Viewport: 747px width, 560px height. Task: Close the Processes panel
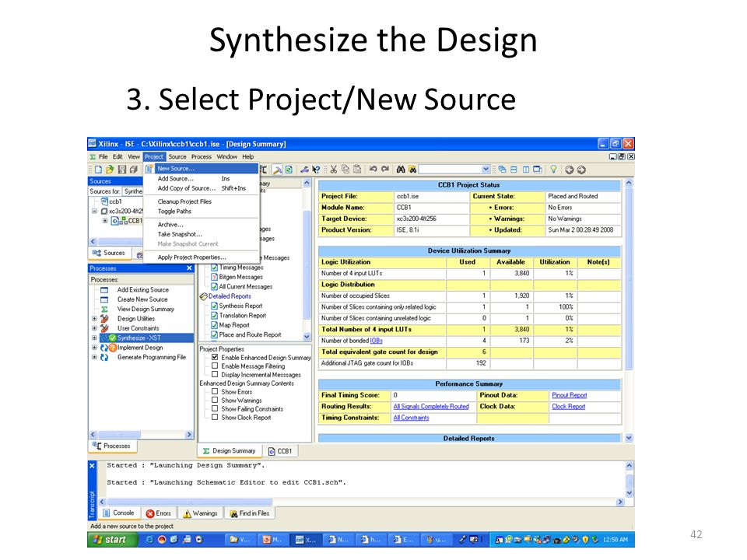189,268
